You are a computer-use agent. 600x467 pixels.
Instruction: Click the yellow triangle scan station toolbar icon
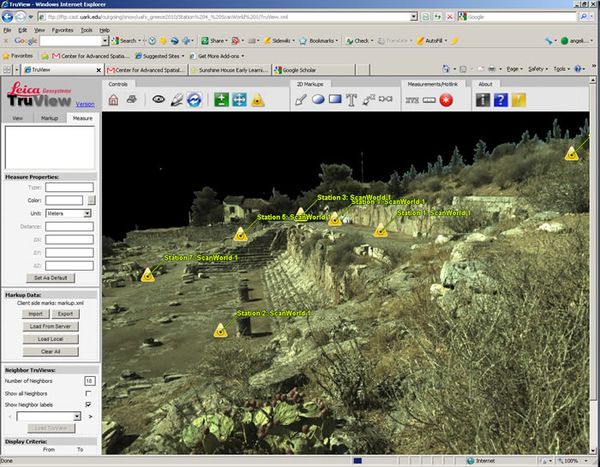click(257, 100)
